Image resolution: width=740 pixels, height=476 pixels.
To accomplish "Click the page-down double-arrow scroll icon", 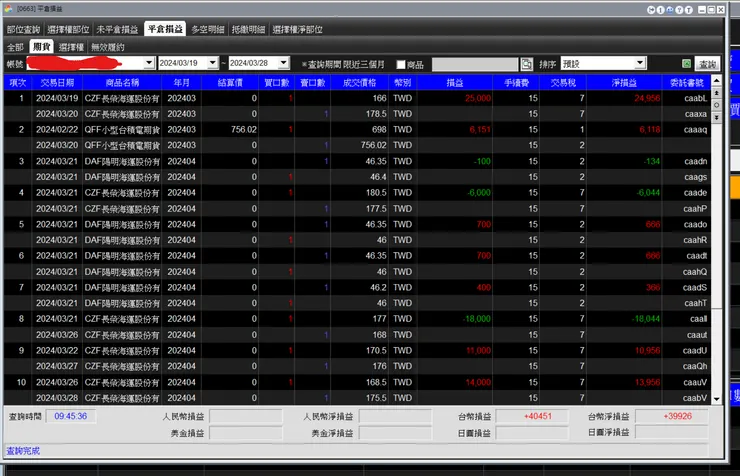I will (x=716, y=117).
